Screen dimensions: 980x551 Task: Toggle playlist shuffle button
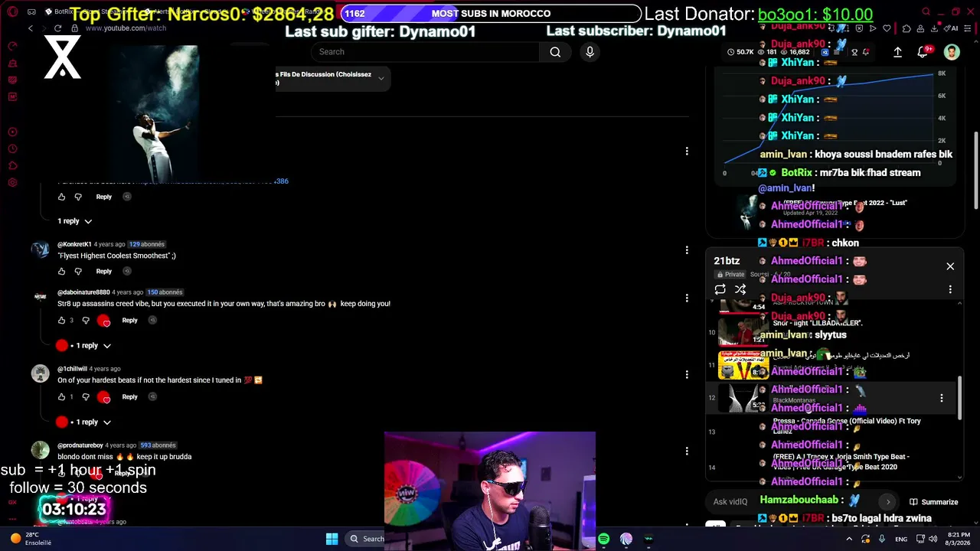click(x=740, y=290)
